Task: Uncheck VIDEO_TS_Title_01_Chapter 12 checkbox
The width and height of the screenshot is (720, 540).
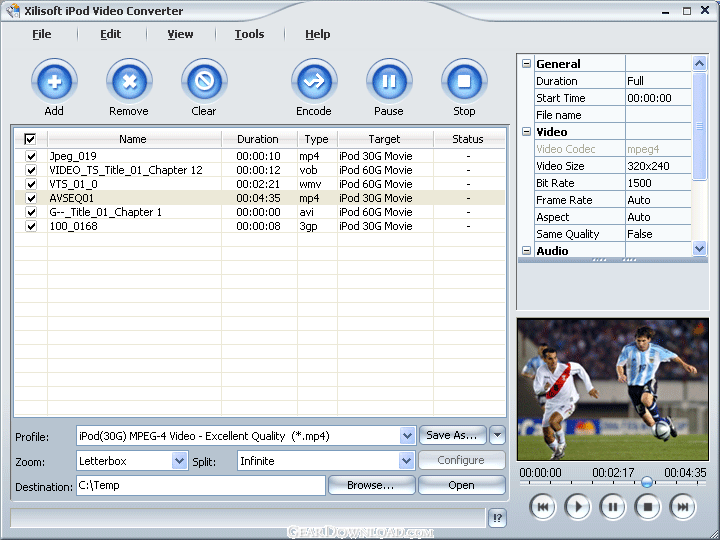Action: tap(31, 170)
